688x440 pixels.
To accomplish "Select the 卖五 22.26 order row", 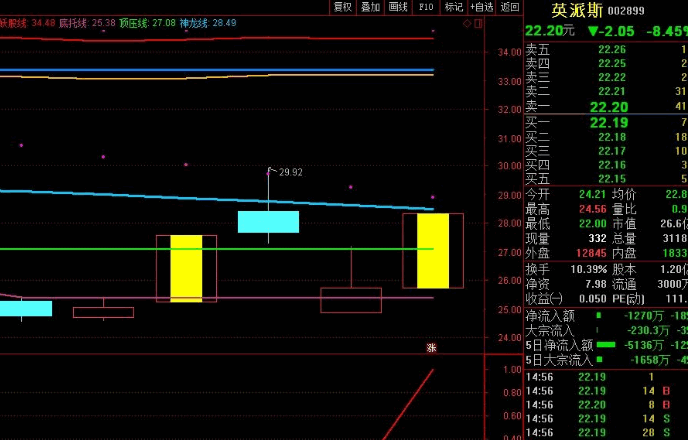I will pos(606,50).
